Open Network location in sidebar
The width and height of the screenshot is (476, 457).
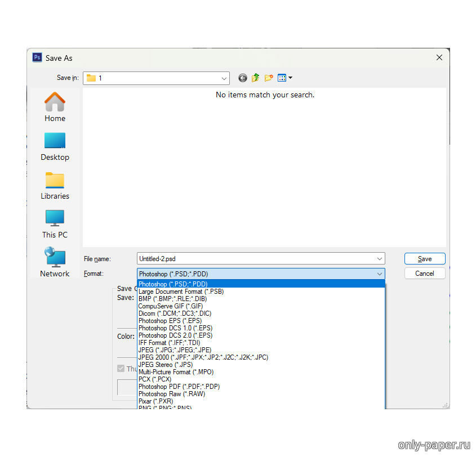pos(55,262)
